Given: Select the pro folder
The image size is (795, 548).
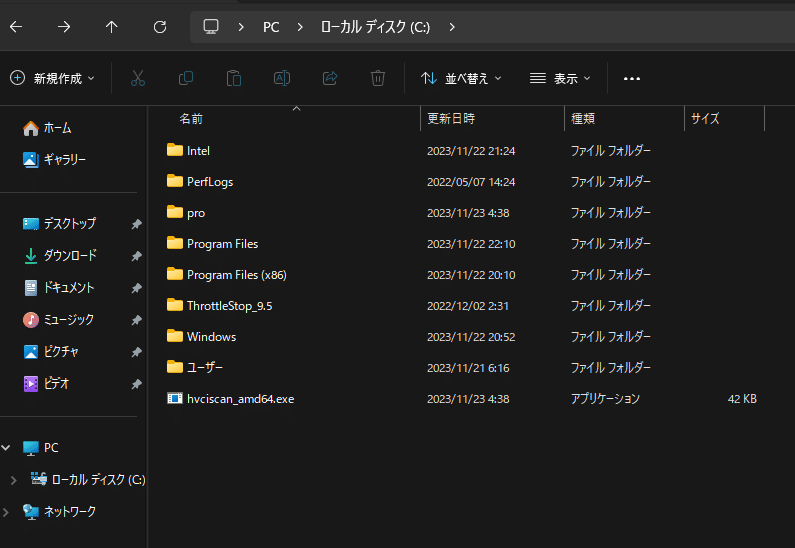Looking at the screenshot, I should [196, 213].
